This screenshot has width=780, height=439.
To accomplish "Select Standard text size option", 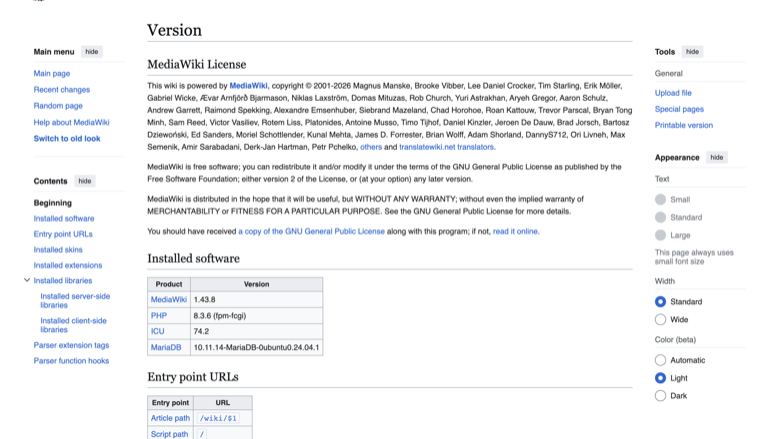I will tap(660, 217).
